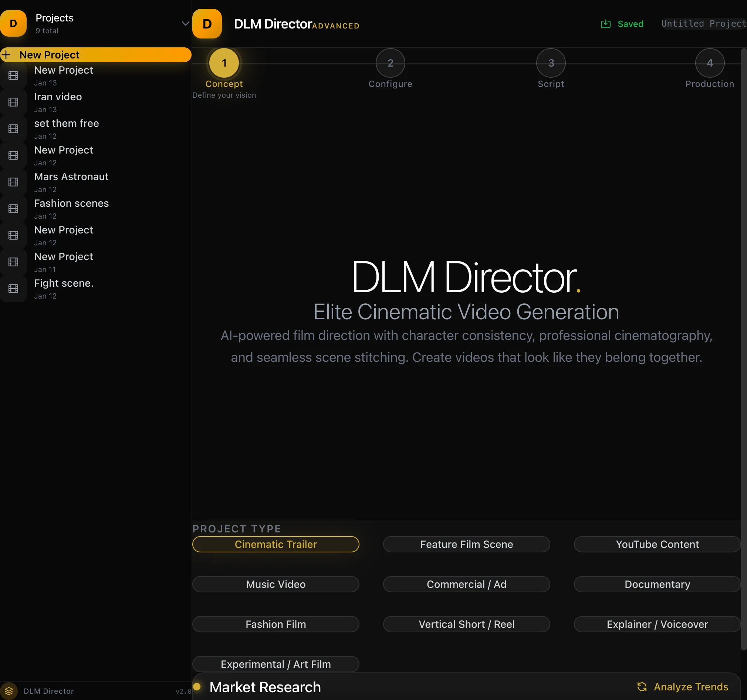747x700 pixels.
Task: Click the green Saved status icon
Action: coord(605,24)
